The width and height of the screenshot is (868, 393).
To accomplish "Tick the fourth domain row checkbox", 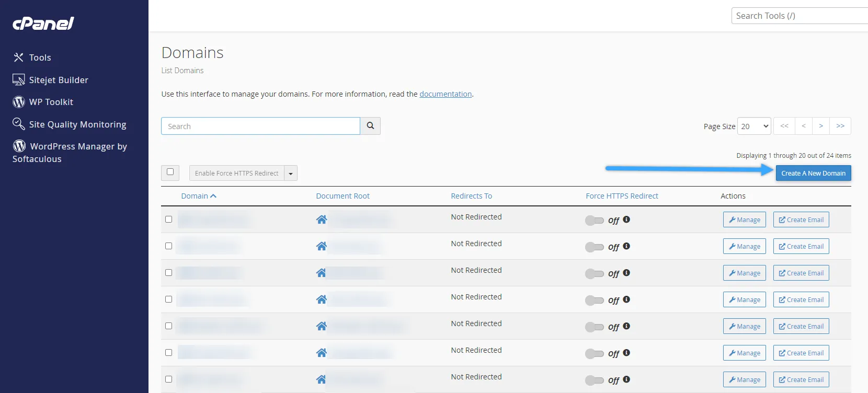I will [x=168, y=299].
